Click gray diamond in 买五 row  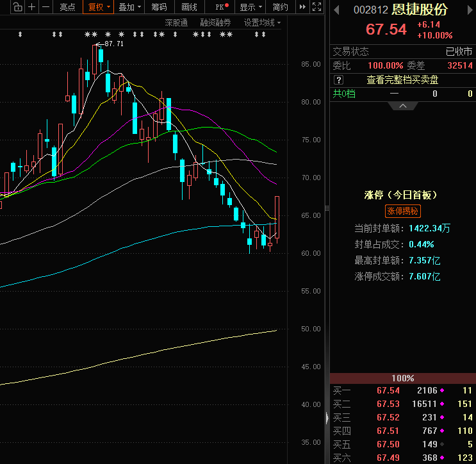(442, 444)
